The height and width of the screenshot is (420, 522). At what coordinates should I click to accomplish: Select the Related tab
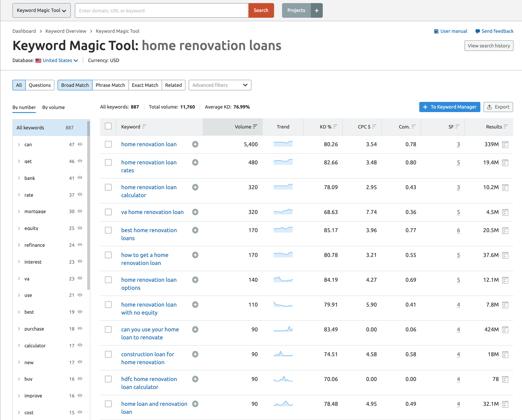point(173,85)
